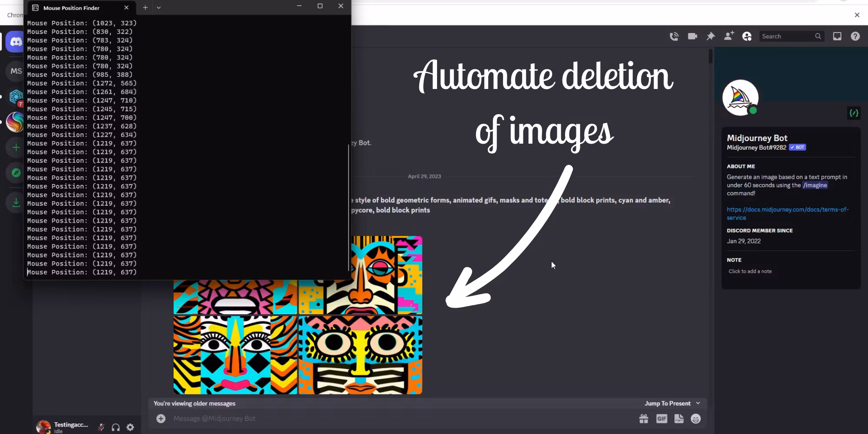
Task: Open the sticker picker
Action: [x=679, y=419]
